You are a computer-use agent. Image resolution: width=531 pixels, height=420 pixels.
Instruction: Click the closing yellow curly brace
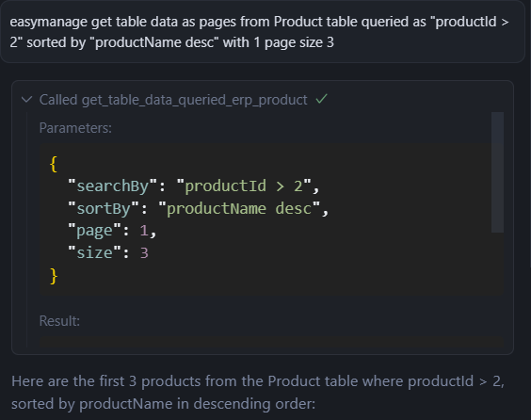[x=54, y=276]
